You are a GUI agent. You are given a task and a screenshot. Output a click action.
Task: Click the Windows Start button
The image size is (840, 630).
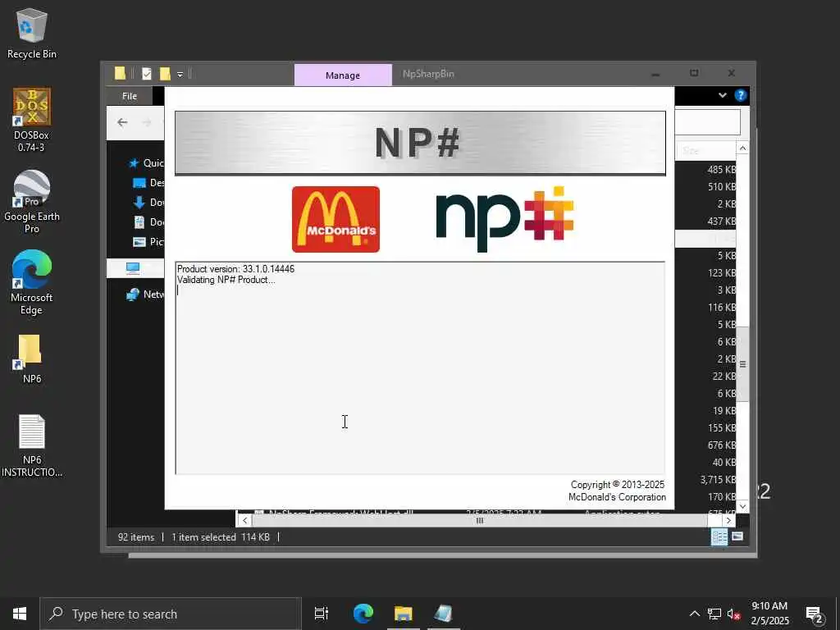[20, 614]
